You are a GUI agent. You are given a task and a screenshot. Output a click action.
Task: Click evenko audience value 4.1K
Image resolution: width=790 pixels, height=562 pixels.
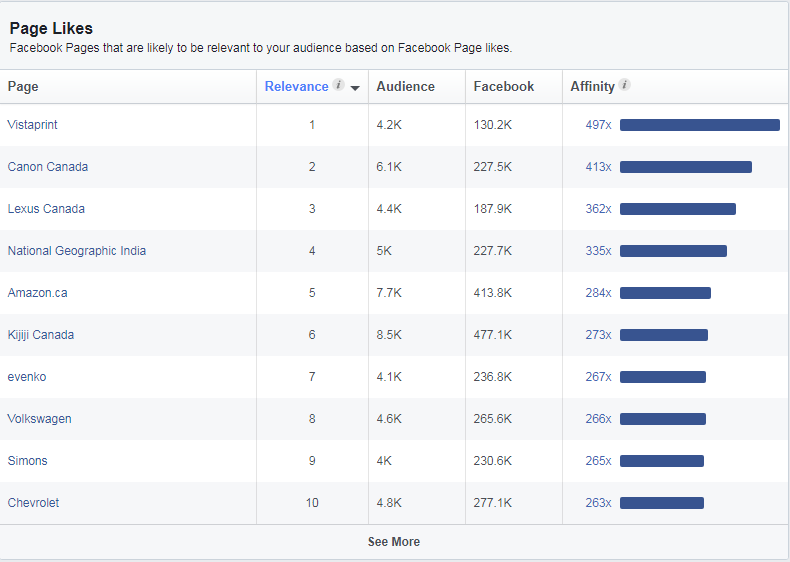[x=389, y=377]
